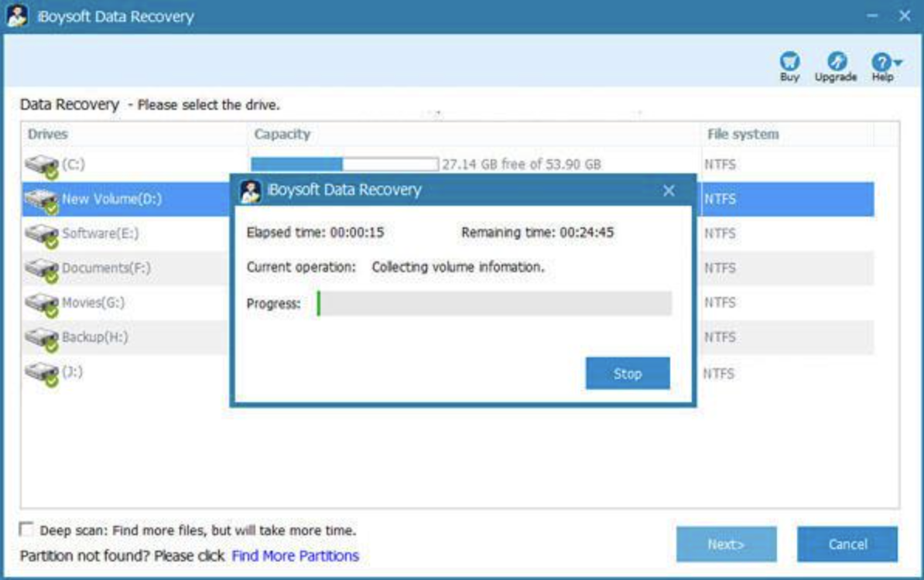This screenshot has height=580, width=924.
Task: Click "27.14 GB free of 53.90 GB" text
Action: [x=522, y=164]
